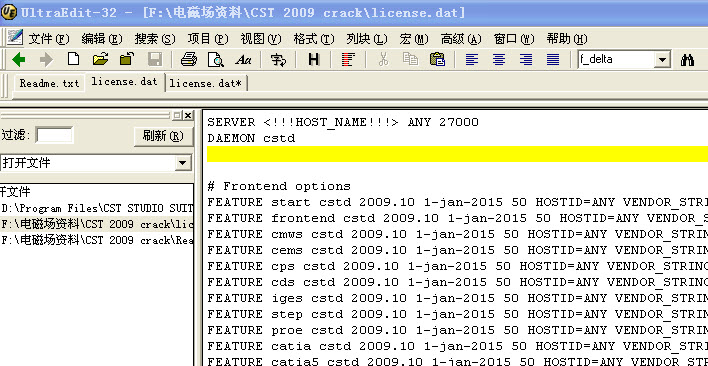Open the 编辑(E) menu

[102, 39]
